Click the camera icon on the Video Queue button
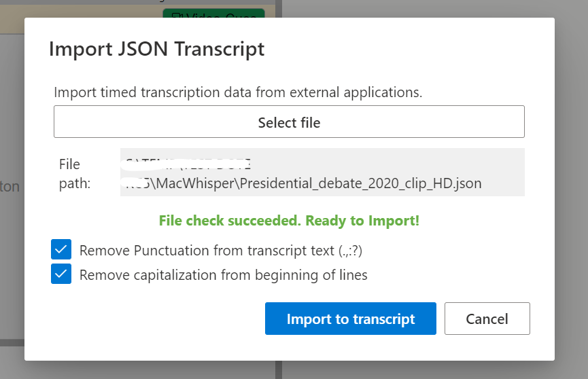The image size is (588, 379). coord(177,16)
